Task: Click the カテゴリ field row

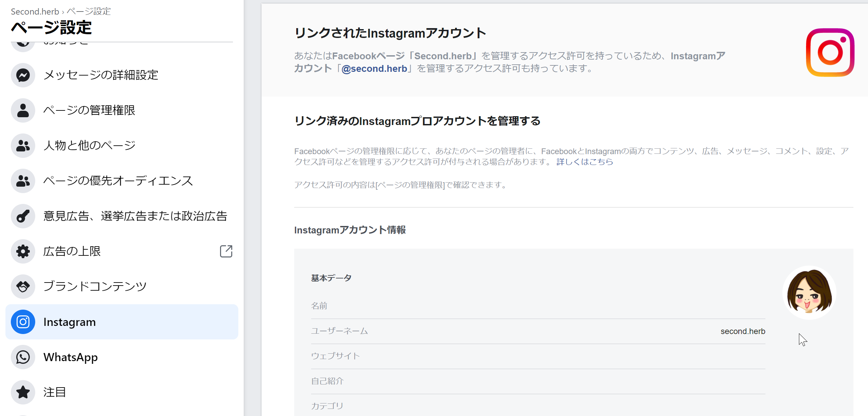Action: point(538,406)
